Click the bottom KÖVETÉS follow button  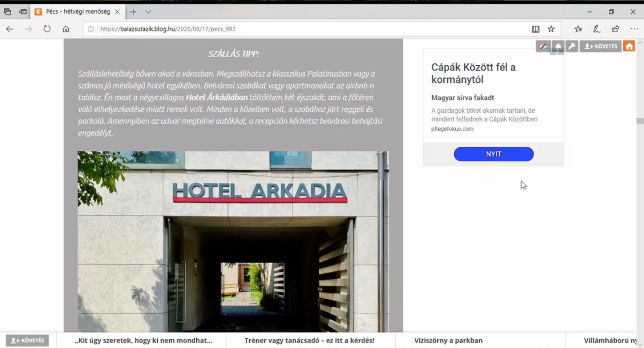[x=27, y=340]
